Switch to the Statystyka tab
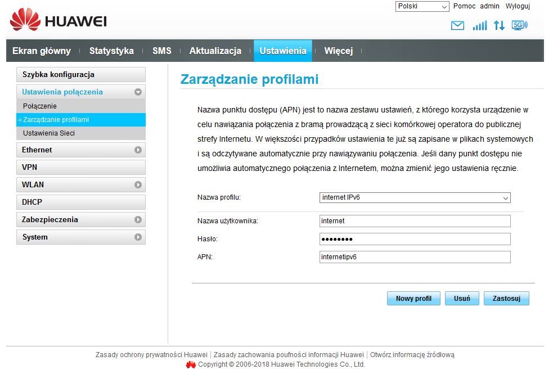 pyautogui.click(x=111, y=51)
